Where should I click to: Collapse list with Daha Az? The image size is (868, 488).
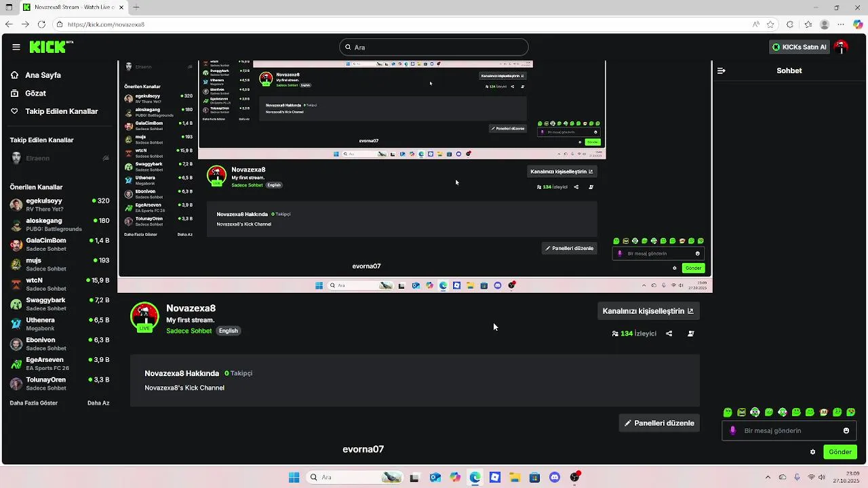click(x=98, y=403)
